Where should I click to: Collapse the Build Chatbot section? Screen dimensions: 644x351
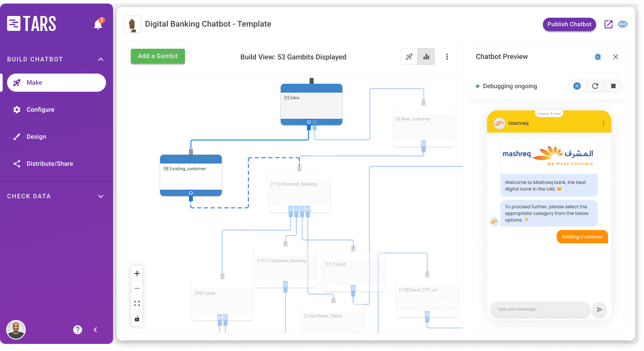[101, 59]
